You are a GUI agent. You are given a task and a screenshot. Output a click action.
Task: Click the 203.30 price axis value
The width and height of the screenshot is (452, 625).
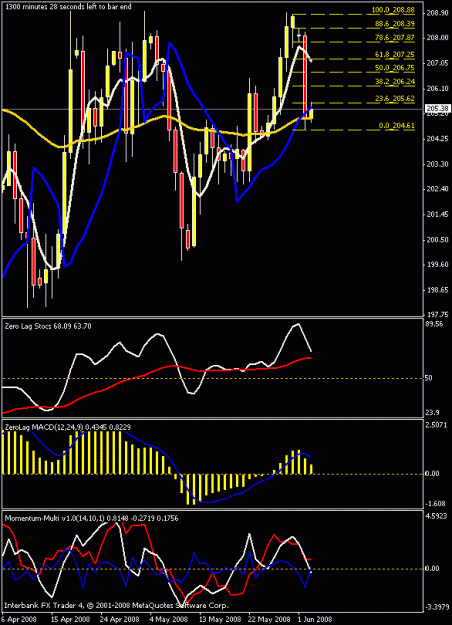[436, 164]
